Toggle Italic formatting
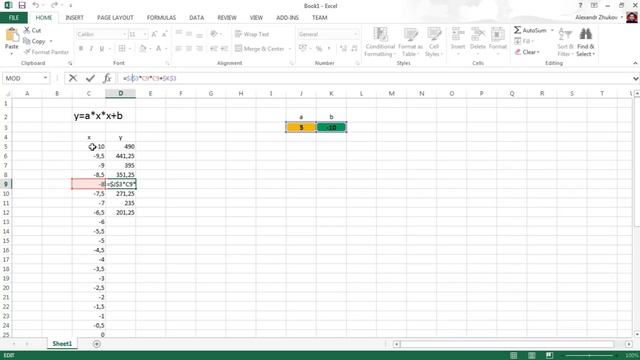Viewport: 640px width, 360px height. pos(91,49)
